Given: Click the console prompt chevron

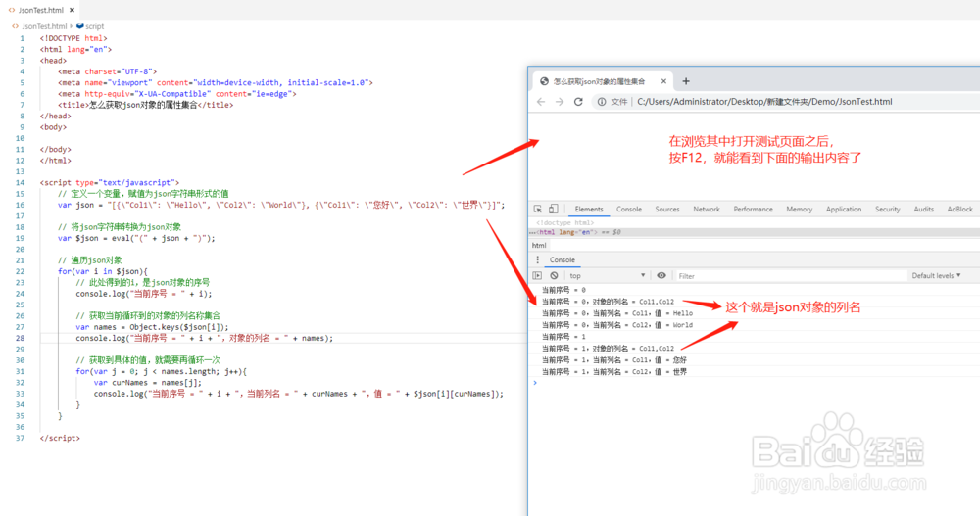Looking at the screenshot, I should (x=535, y=382).
